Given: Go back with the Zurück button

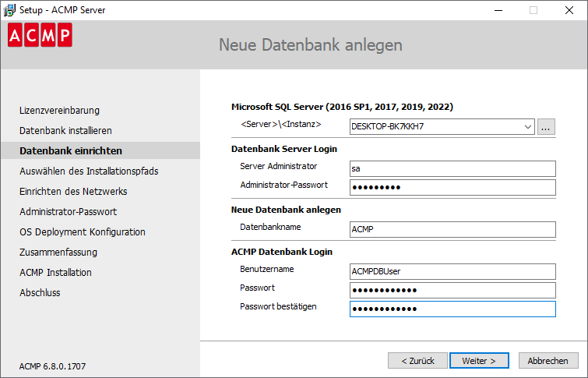Looking at the screenshot, I should (x=417, y=361).
